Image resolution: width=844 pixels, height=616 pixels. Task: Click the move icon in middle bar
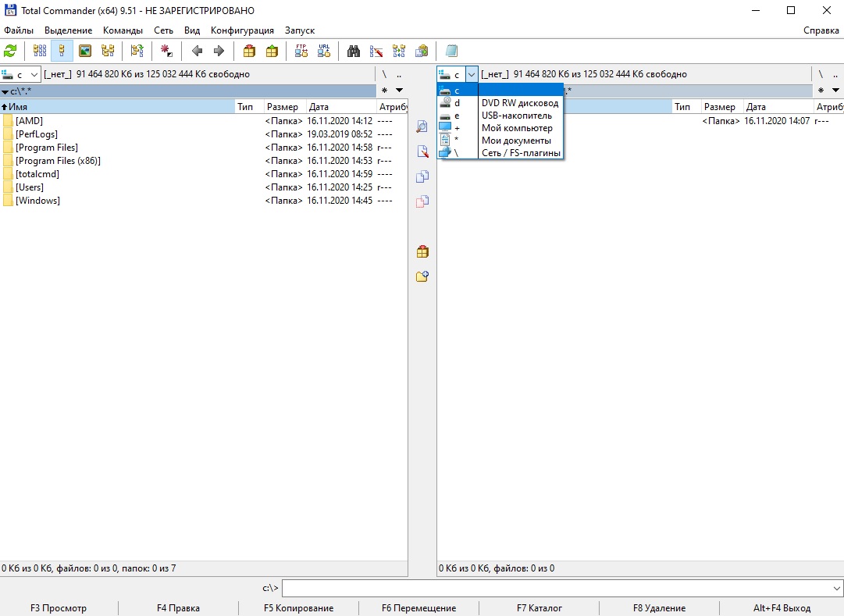(x=422, y=201)
